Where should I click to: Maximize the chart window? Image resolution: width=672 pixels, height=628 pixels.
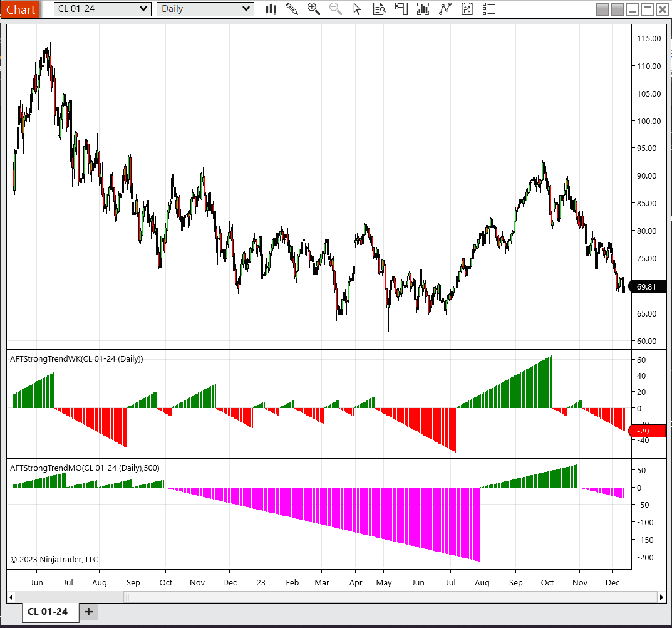point(648,9)
